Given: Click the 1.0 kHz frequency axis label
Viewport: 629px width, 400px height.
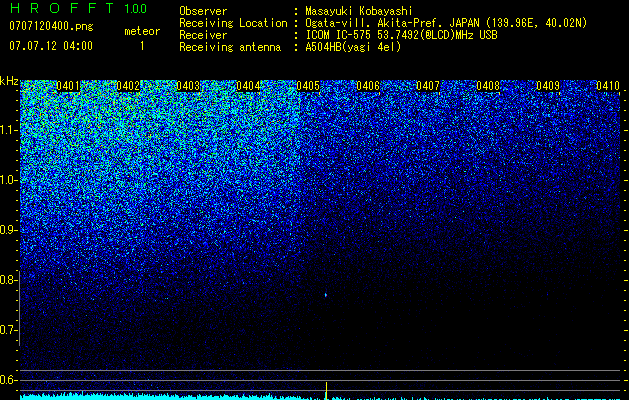Looking at the screenshot, I should pyautogui.click(x=9, y=180).
